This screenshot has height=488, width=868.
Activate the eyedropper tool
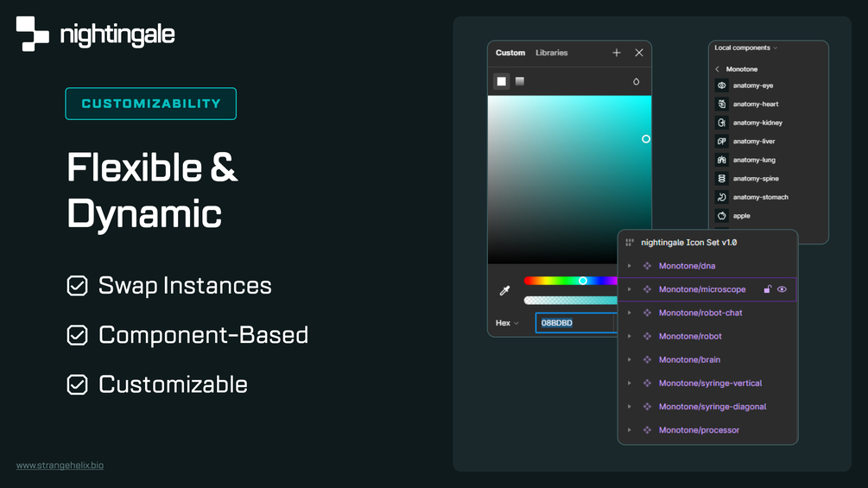click(x=504, y=290)
